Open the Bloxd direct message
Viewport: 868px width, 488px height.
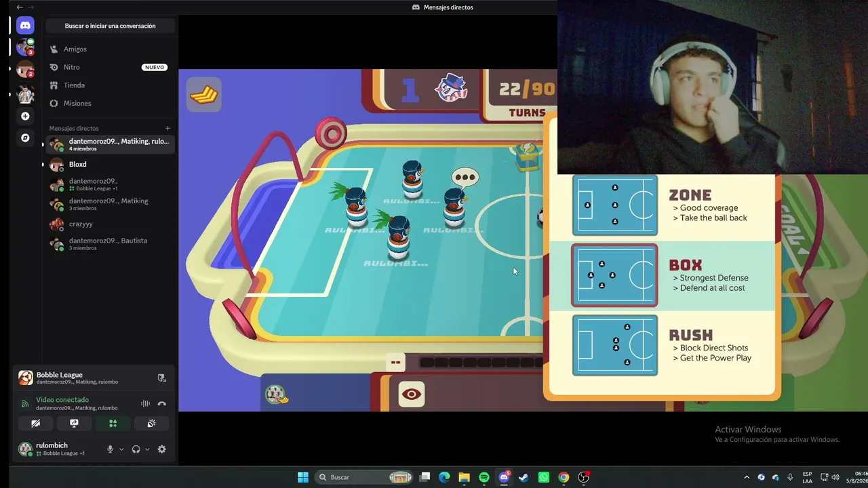click(110, 164)
